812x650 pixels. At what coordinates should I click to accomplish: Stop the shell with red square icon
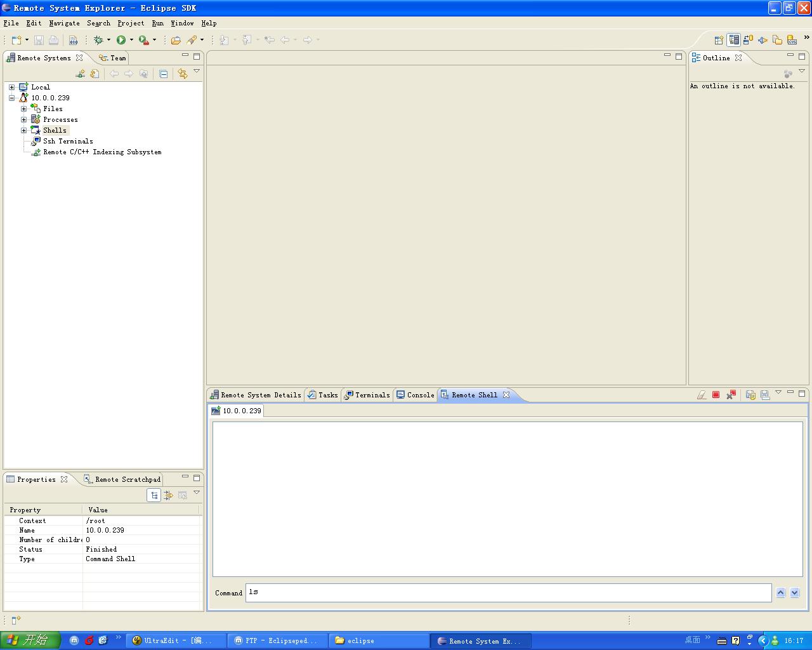[x=716, y=395]
